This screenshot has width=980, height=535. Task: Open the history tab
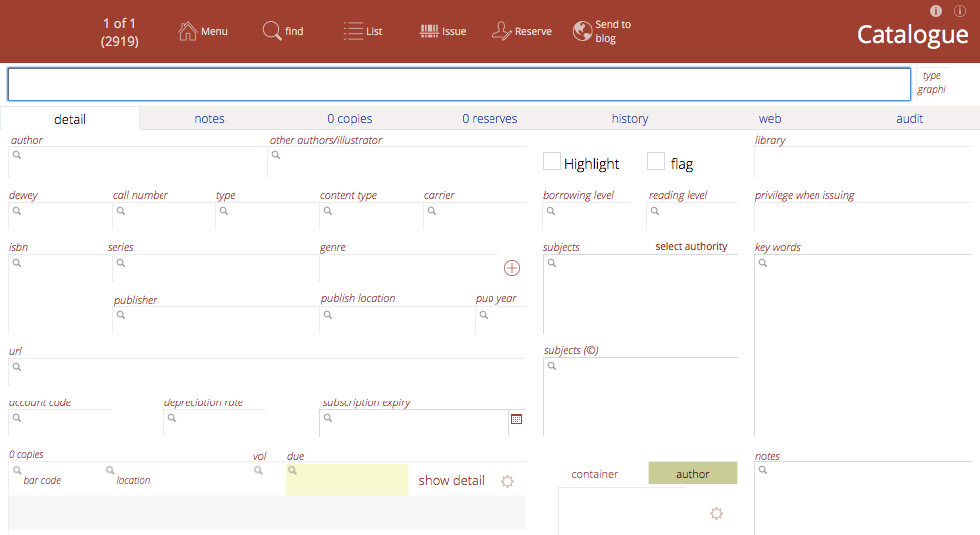[x=629, y=119]
